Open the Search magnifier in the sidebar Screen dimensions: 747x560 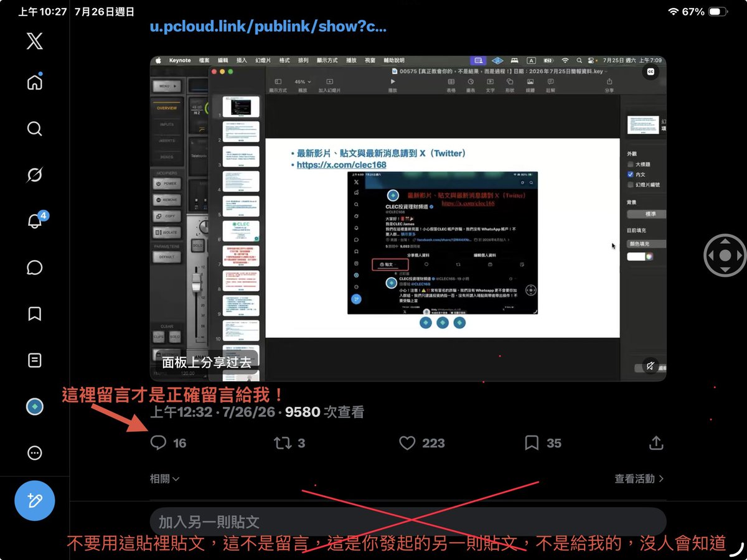click(35, 129)
